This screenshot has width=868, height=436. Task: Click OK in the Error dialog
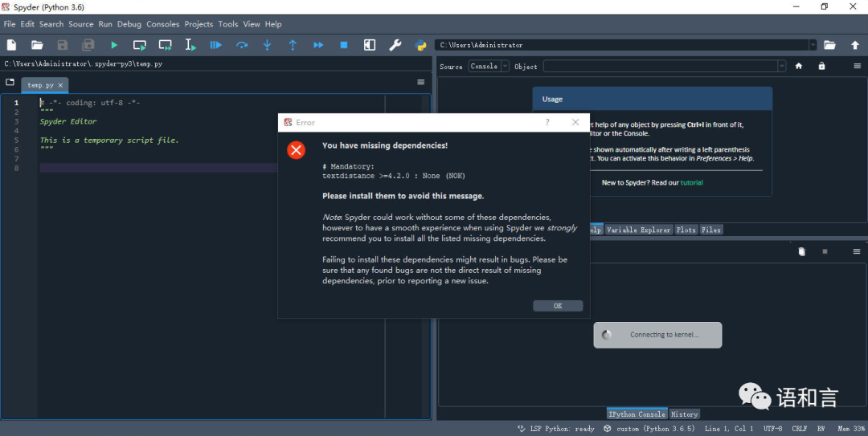[558, 306]
